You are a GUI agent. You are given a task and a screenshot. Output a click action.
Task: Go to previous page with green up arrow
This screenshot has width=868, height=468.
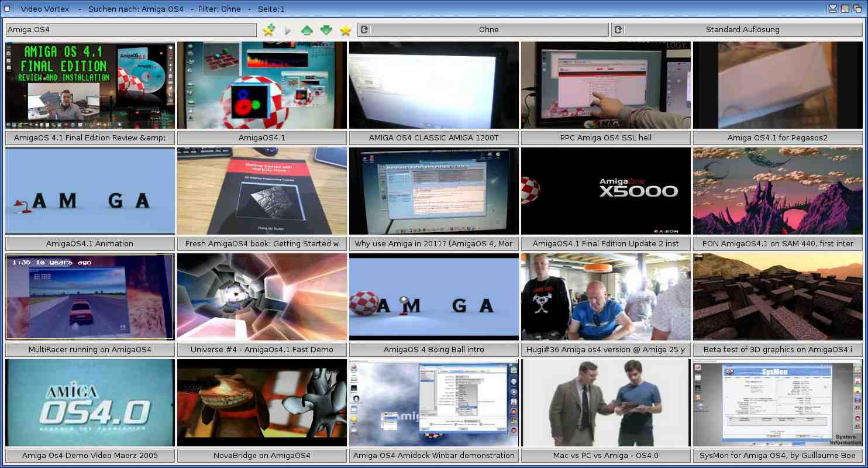tap(306, 30)
